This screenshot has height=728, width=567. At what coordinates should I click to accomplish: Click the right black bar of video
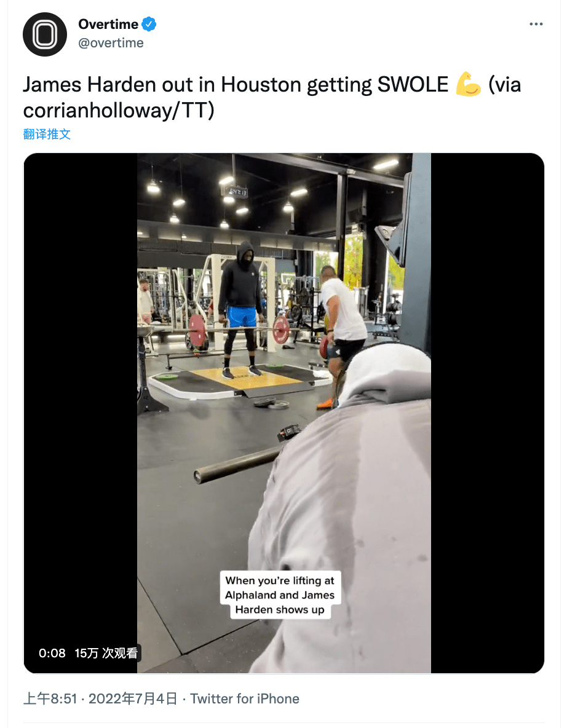pyautogui.click(x=487, y=413)
